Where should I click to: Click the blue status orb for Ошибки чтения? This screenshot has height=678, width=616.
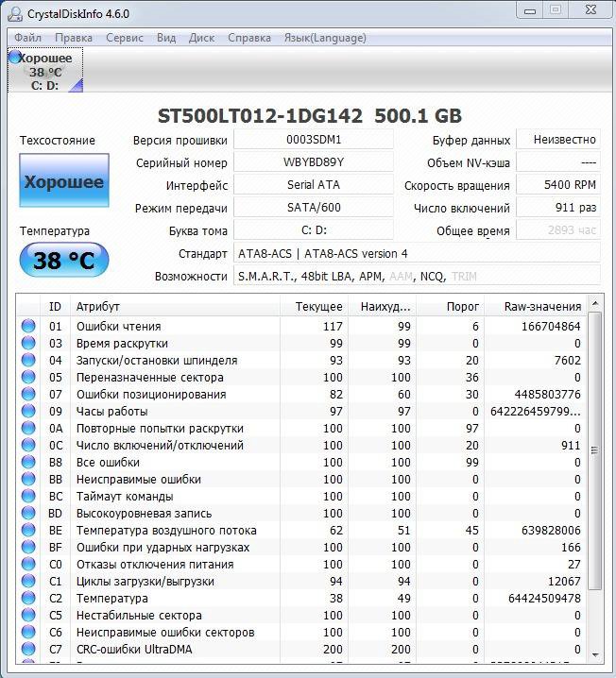point(28,327)
